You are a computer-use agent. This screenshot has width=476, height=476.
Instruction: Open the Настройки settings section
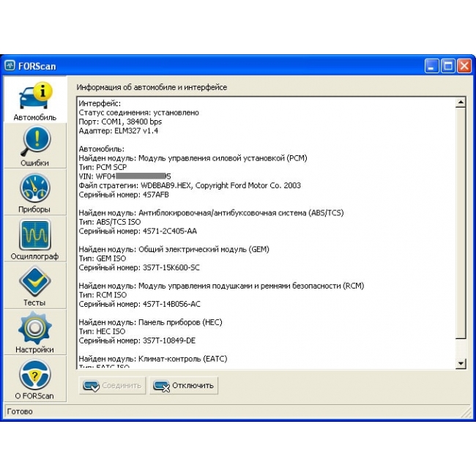(x=35, y=332)
